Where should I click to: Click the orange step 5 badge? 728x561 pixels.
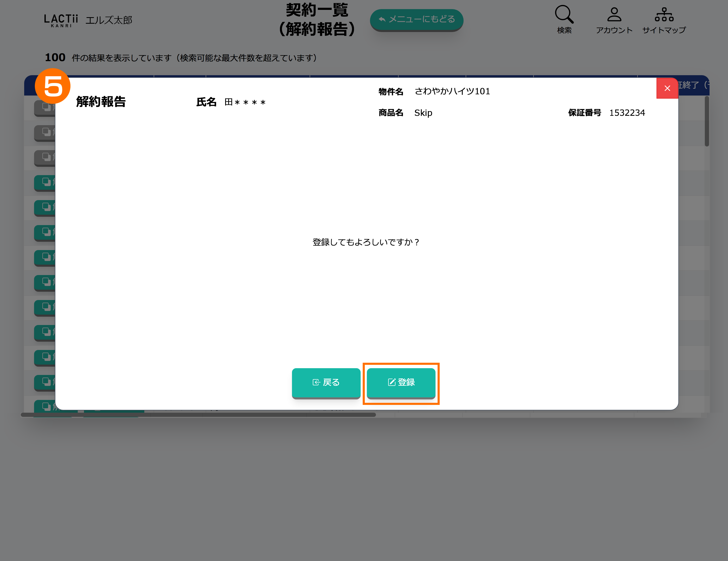pos(52,86)
